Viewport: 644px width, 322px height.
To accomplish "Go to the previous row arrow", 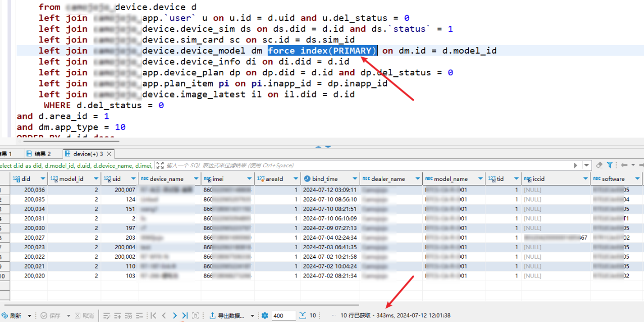I will [x=164, y=315].
